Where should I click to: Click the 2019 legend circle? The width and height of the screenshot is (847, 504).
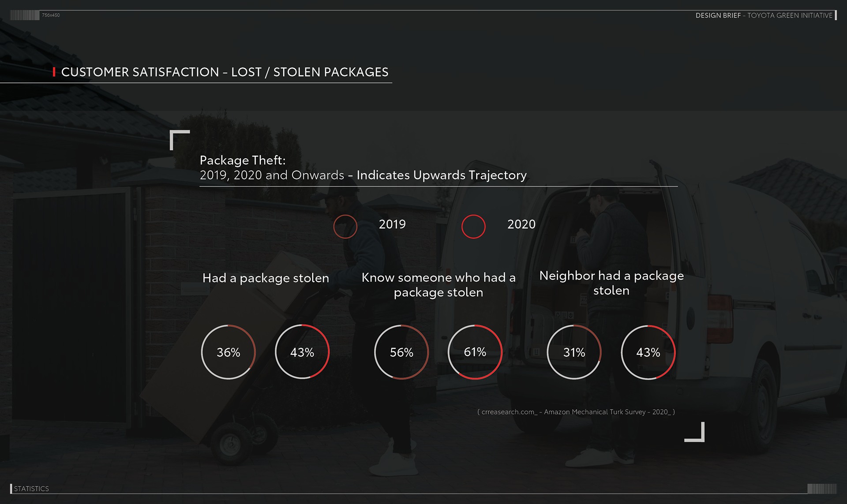345,227
